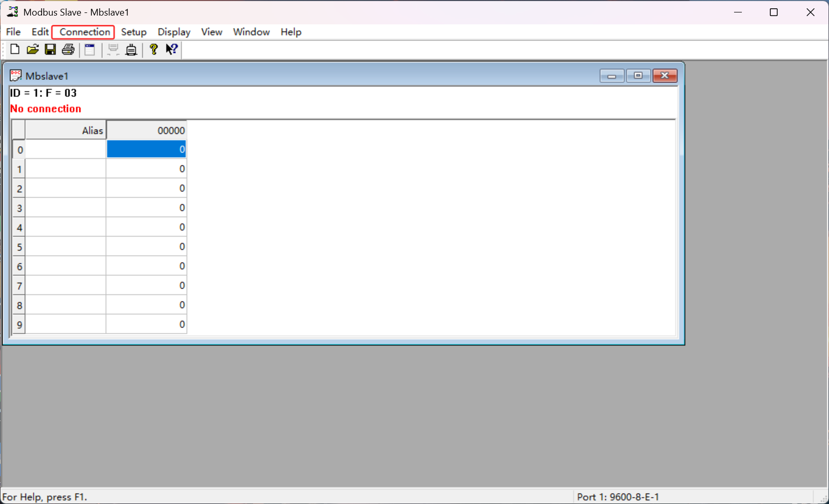Click the Connect plug toolbar icon

131,49
